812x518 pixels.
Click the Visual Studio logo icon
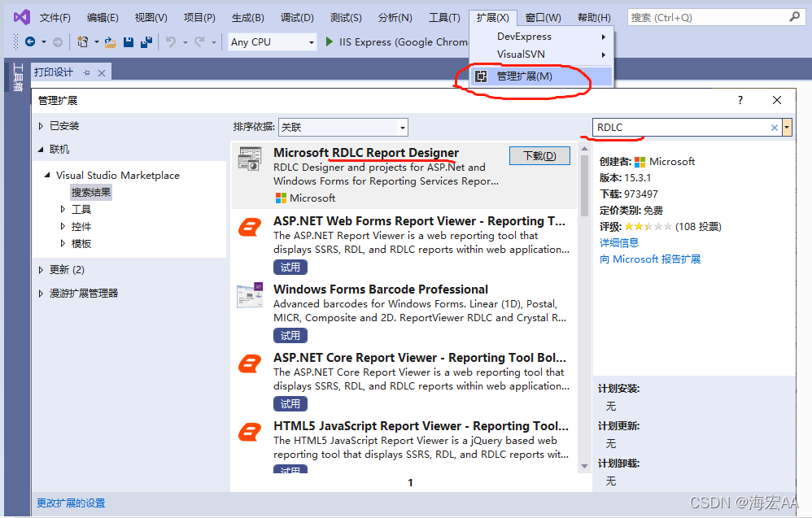pyautogui.click(x=21, y=17)
